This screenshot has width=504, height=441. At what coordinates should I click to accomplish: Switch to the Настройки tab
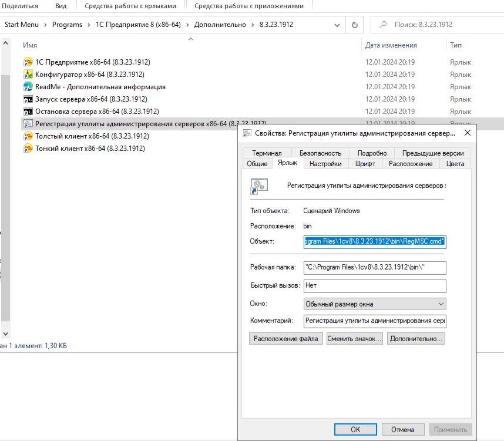pos(325,164)
